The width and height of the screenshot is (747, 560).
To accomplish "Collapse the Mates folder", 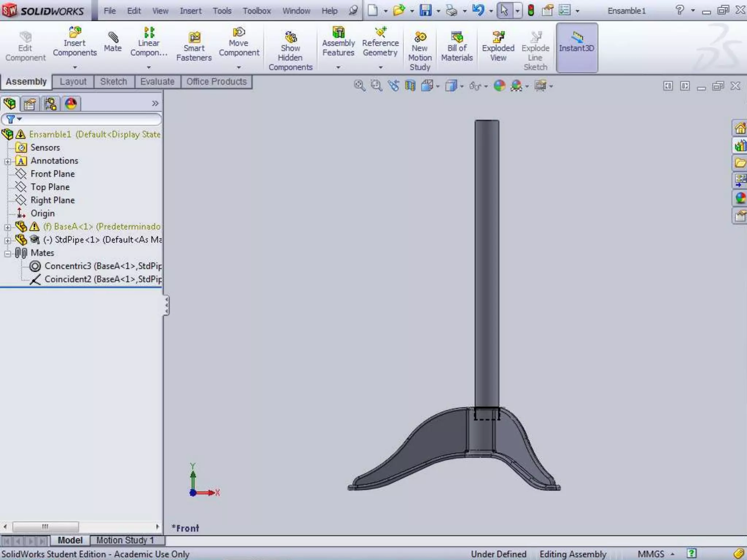I will [7, 253].
